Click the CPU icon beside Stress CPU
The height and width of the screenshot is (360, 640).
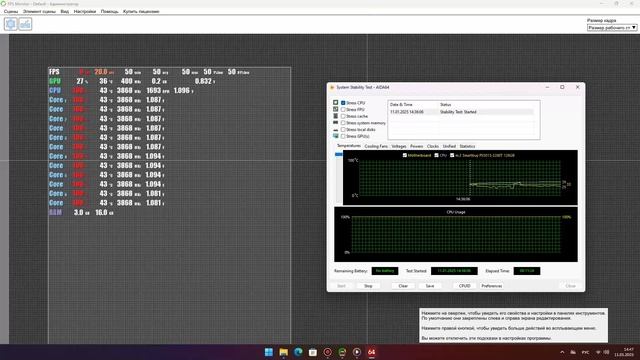coord(336,102)
